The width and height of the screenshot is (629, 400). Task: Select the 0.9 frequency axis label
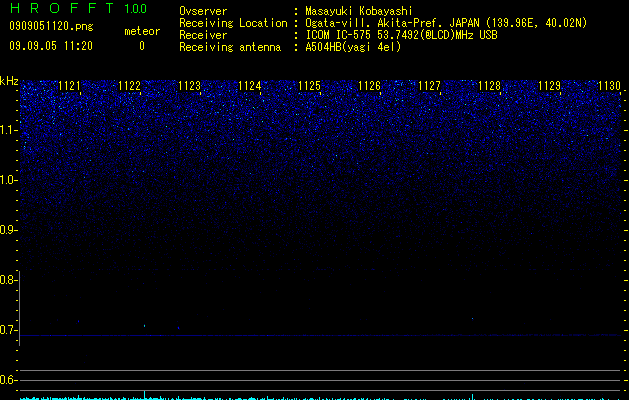[8, 230]
